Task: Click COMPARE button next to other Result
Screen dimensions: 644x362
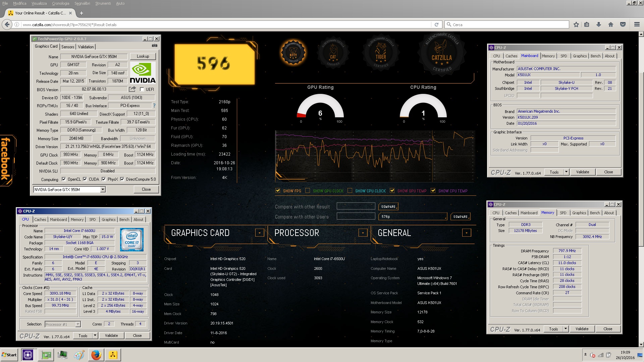Action: click(388, 206)
